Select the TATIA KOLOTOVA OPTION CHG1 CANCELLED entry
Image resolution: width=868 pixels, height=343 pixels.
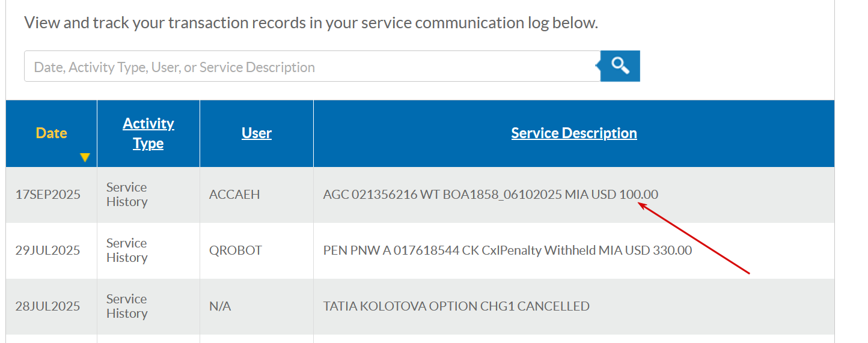point(456,306)
